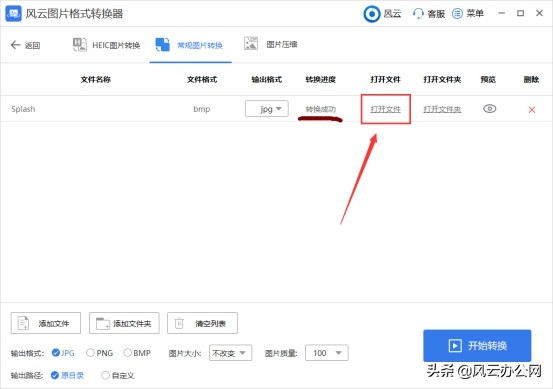The width and height of the screenshot is (553, 389).
Task: Go back with the 返回 arrow
Action: pos(25,45)
